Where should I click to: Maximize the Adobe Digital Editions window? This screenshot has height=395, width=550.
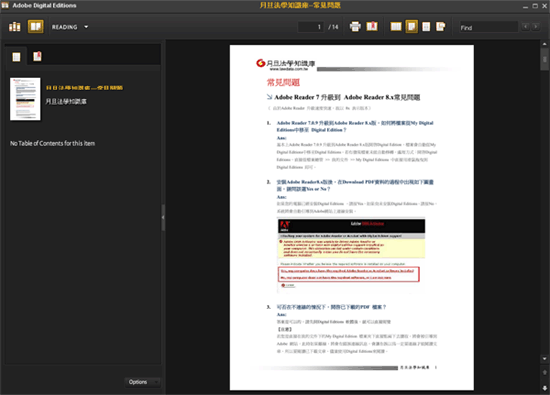pyautogui.click(x=535, y=6)
